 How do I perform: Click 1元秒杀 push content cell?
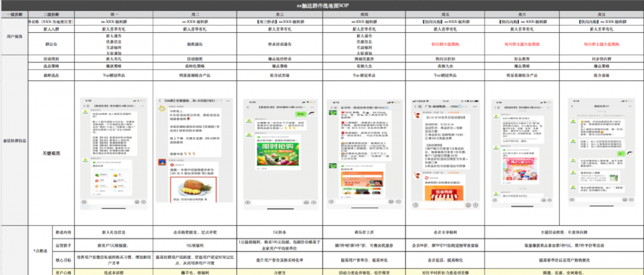click(x=280, y=232)
